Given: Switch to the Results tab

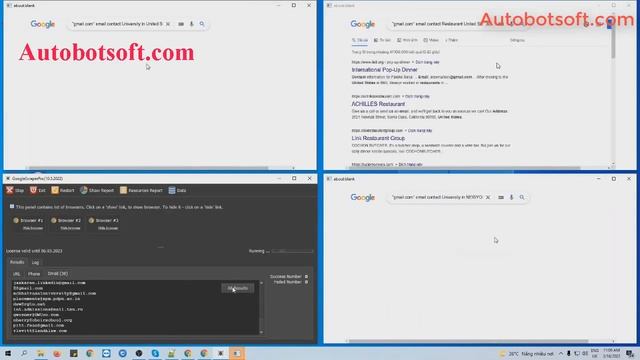Looking at the screenshot, I should [17, 262].
